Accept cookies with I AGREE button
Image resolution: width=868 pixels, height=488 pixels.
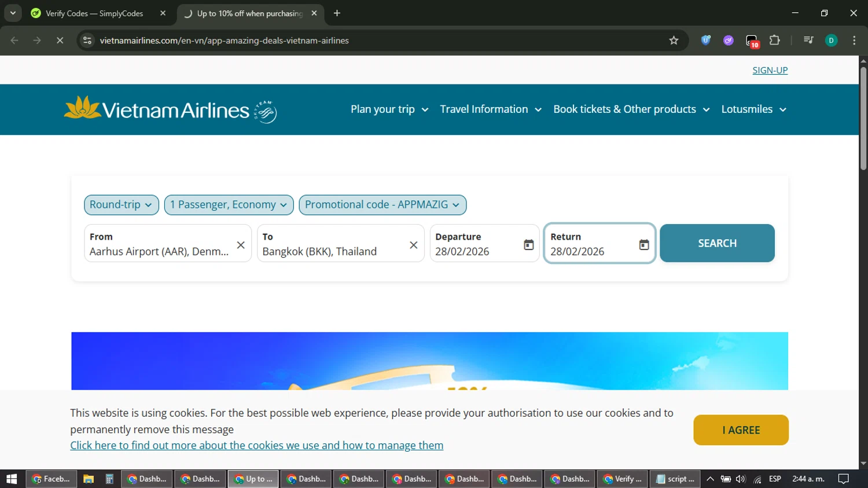click(x=741, y=430)
